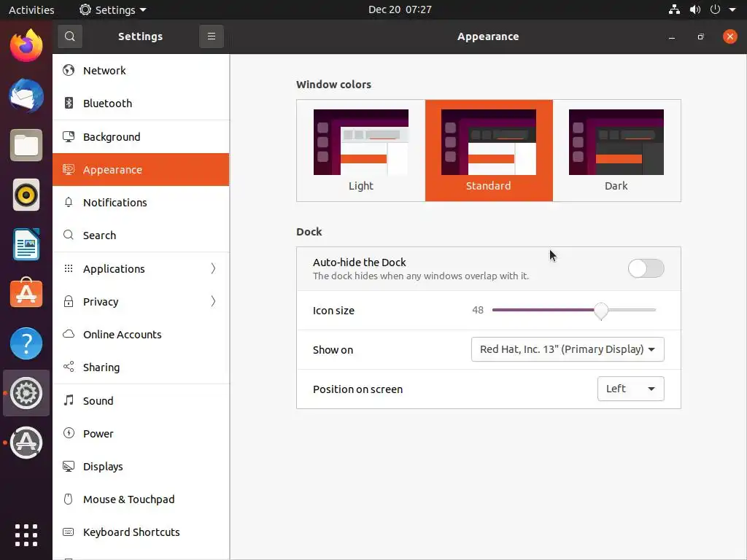The image size is (747, 560).
Task: Click the Sharing icon in sidebar
Action: (x=69, y=367)
